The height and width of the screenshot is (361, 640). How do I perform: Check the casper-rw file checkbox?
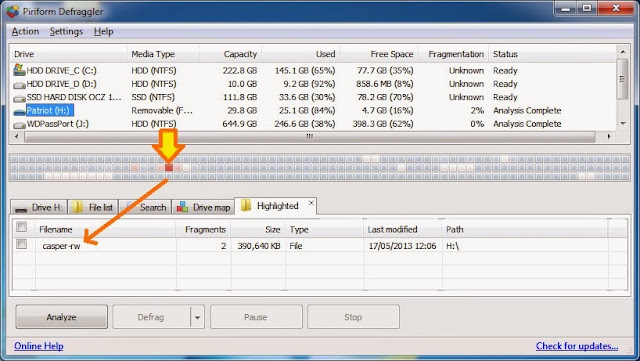pos(22,244)
